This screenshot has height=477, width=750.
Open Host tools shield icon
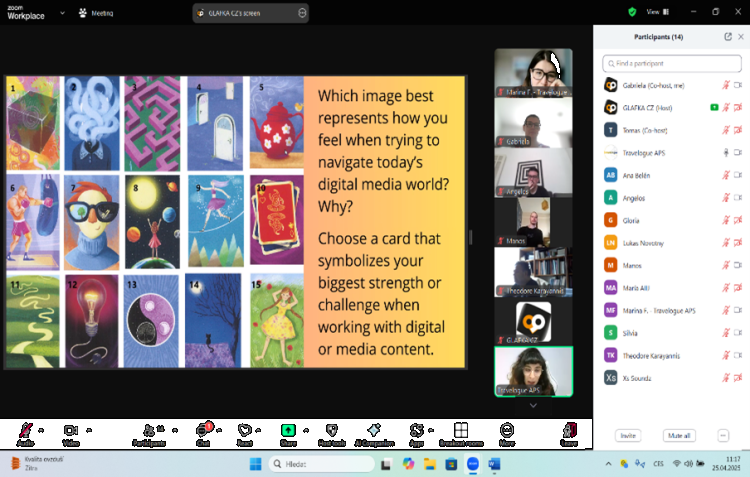point(331,432)
